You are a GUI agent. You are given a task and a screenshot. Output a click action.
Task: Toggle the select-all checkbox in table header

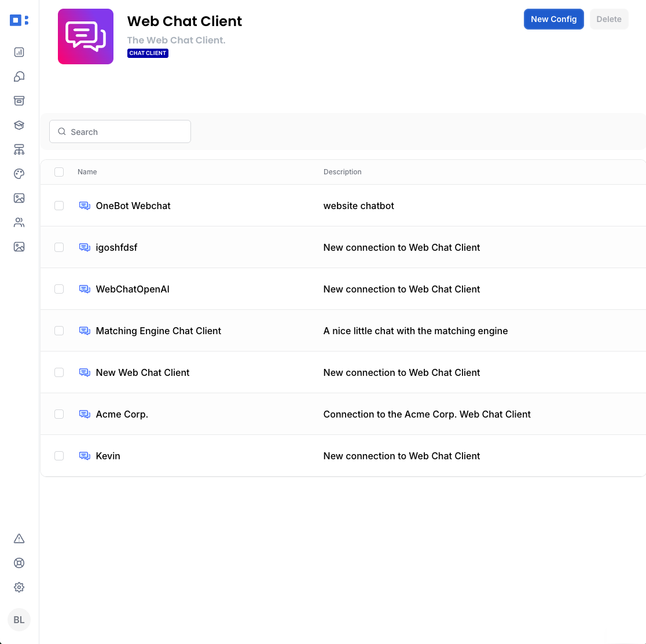[x=59, y=171]
